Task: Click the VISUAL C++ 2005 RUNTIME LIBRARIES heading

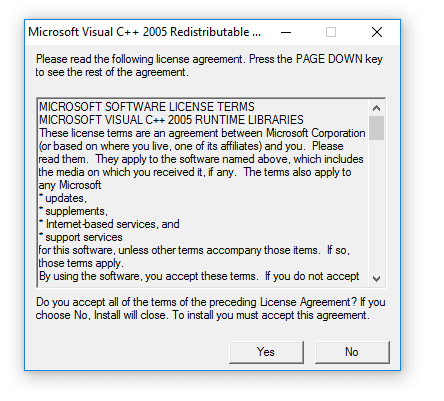Action: 171,120
